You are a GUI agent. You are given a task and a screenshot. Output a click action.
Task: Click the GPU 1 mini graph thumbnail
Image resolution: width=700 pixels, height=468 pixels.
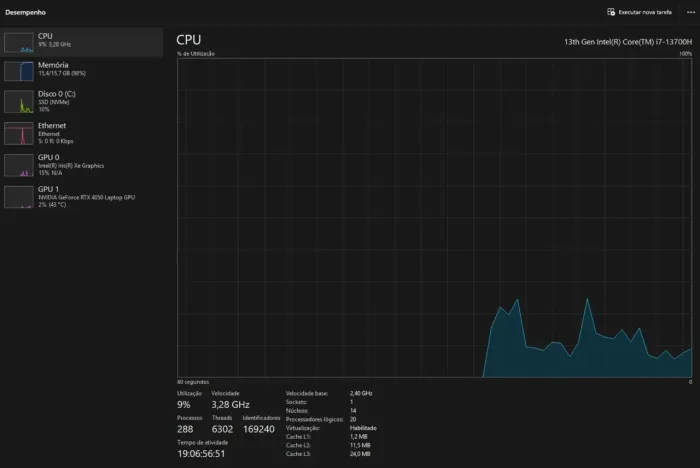[19, 196]
